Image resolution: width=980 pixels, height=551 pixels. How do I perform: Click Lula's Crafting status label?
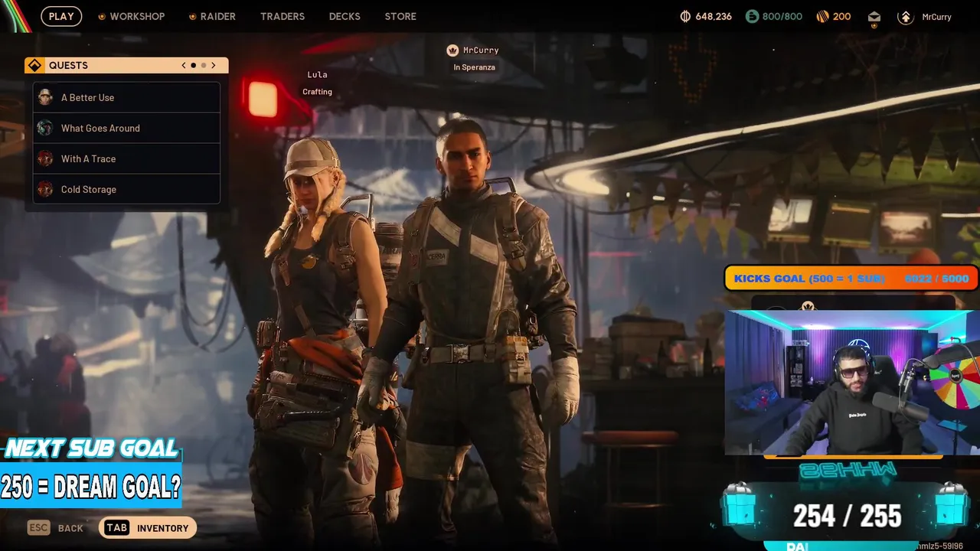click(x=317, y=92)
